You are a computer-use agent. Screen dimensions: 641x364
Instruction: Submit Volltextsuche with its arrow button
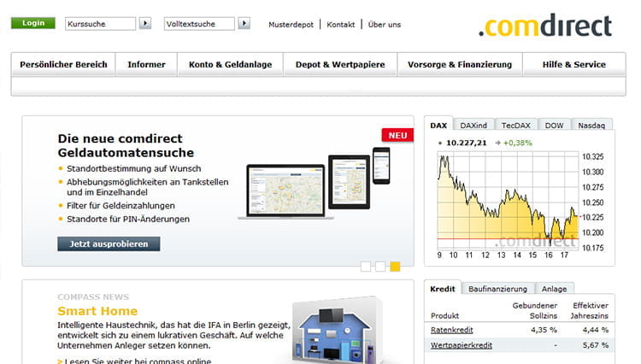pyautogui.click(x=244, y=23)
